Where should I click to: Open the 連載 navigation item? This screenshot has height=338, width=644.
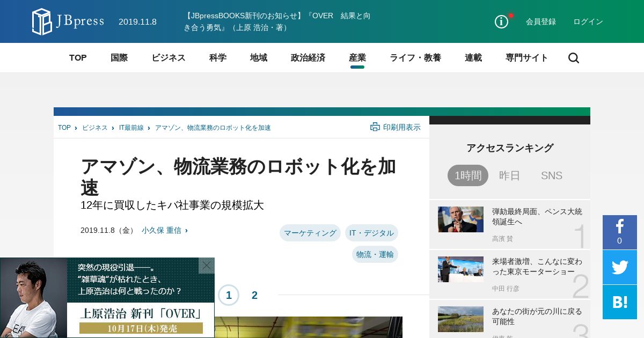click(473, 58)
